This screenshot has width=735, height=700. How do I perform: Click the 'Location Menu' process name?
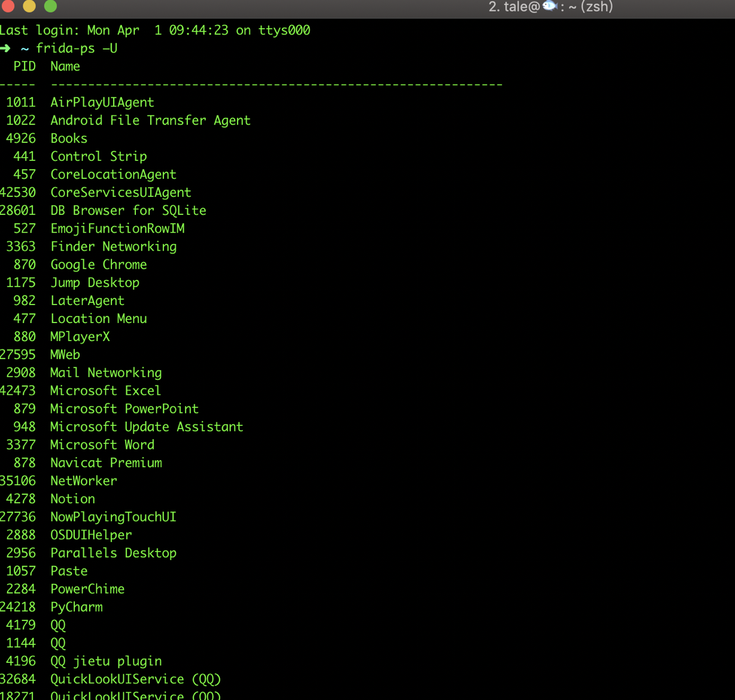coord(99,318)
